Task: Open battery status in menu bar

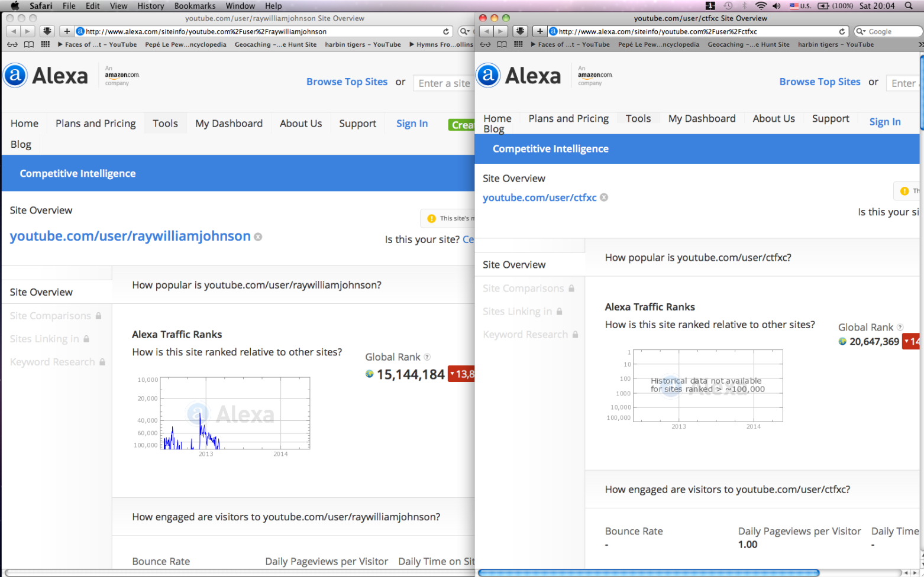Action: click(x=835, y=6)
